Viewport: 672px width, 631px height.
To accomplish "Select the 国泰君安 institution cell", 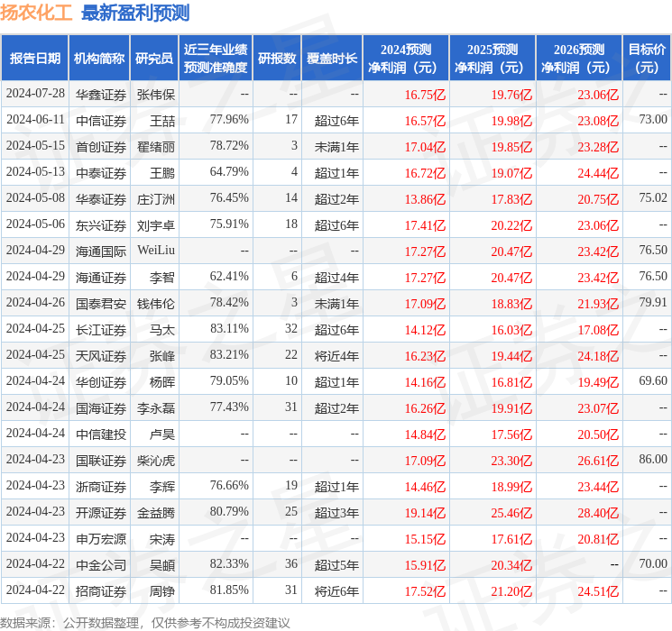I will point(101,304).
